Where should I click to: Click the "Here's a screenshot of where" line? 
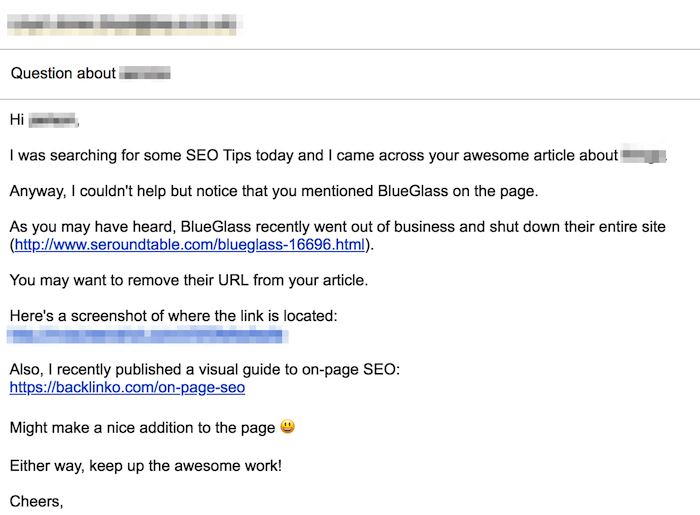173,316
